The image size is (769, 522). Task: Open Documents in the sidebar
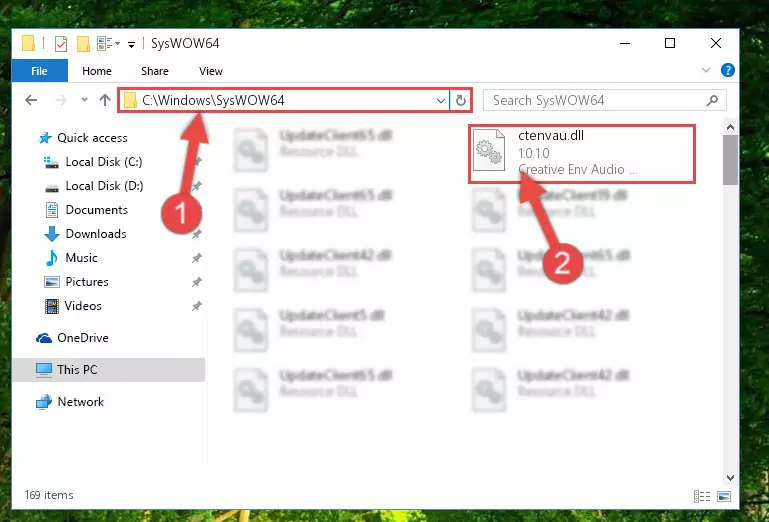click(97, 210)
